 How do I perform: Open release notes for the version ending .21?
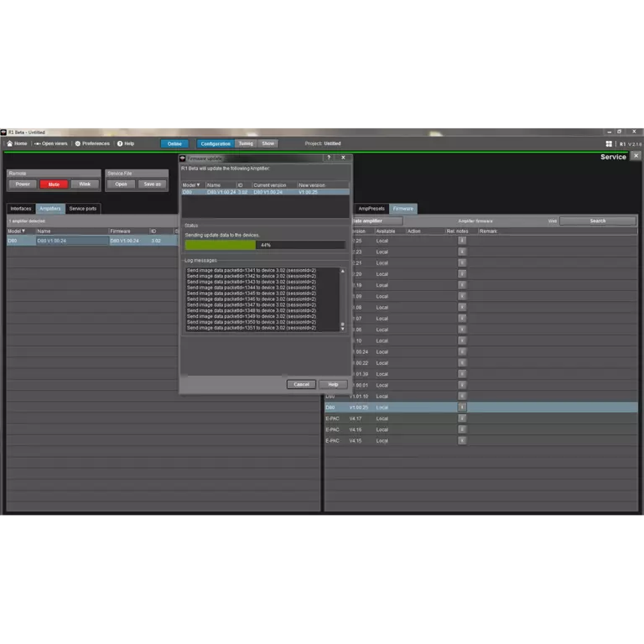(x=462, y=262)
